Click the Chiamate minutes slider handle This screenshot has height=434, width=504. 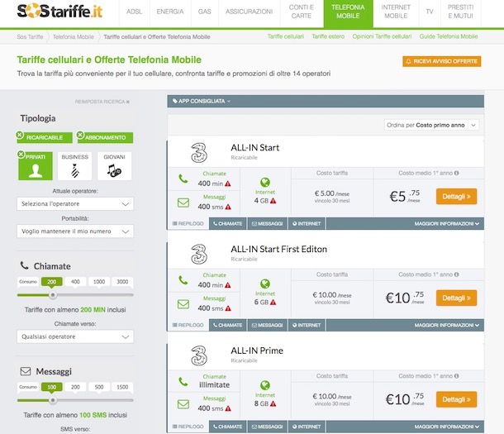[53, 295]
